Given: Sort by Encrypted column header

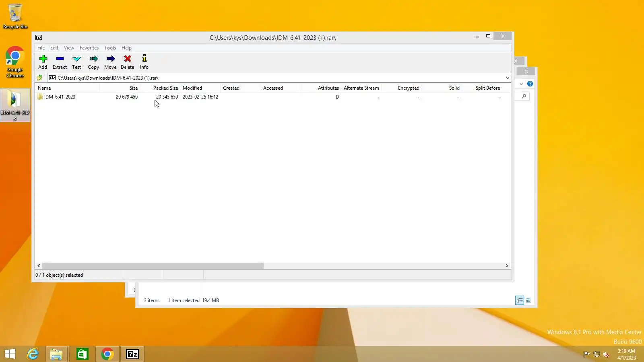Looking at the screenshot, I should [x=401, y=88].
